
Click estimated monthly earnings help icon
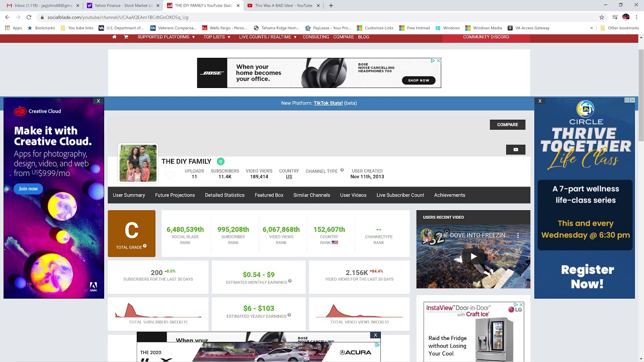[x=290, y=281]
